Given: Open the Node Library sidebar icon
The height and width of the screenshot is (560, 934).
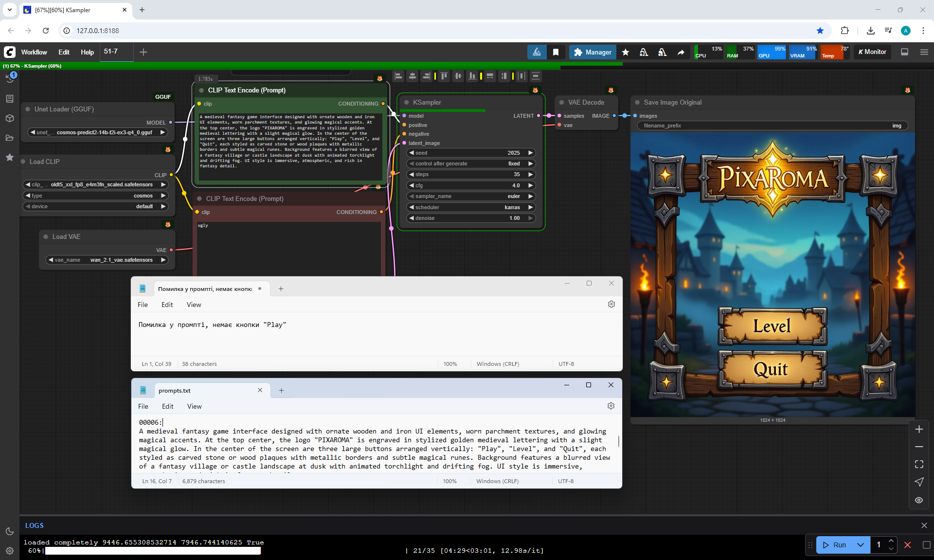Looking at the screenshot, I should [10, 99].
